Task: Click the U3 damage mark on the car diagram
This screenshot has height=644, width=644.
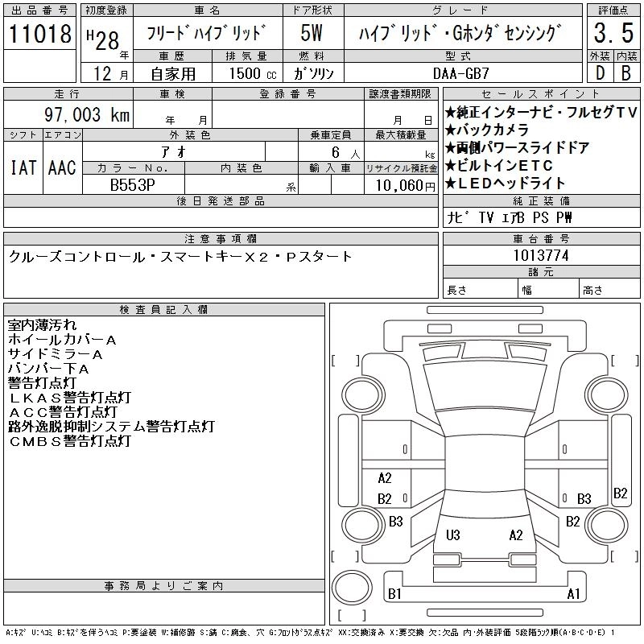Action: (452, 535)
